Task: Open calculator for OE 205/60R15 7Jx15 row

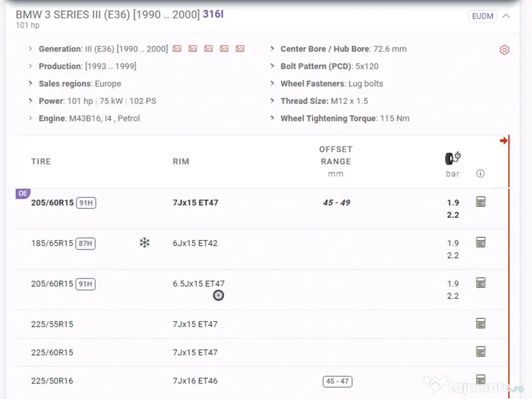Action: pyautogui.click(x=481, y=202)
